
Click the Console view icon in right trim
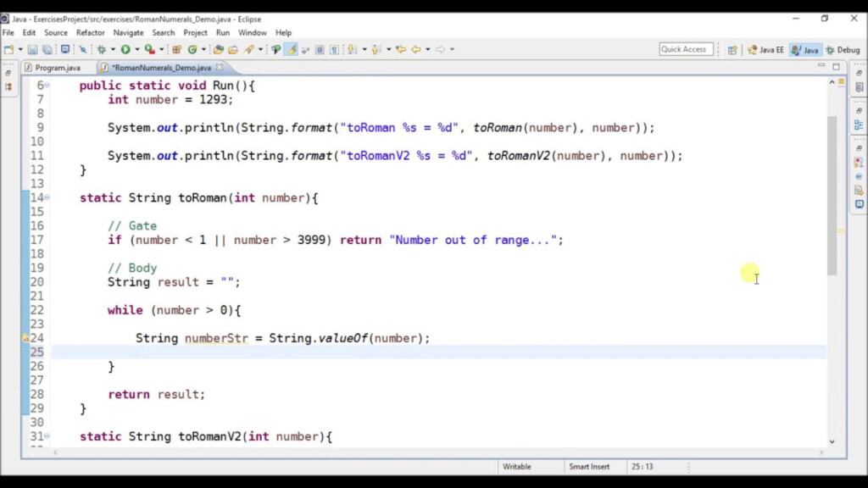coord(860,204)
